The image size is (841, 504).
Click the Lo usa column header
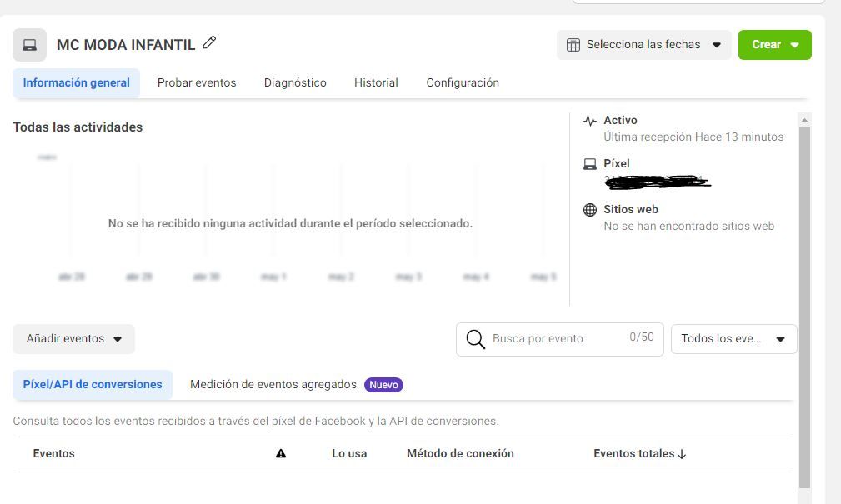pos(349,453)
